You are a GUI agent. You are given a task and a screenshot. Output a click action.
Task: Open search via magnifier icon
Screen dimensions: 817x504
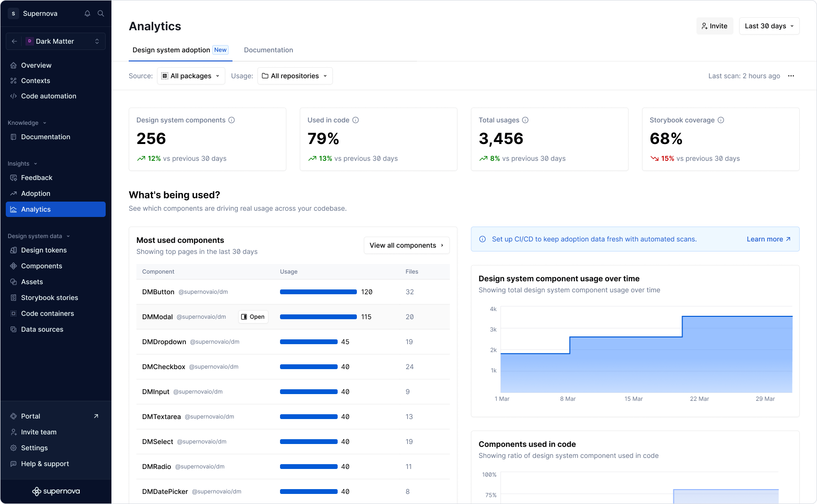[x=101, y=13]
